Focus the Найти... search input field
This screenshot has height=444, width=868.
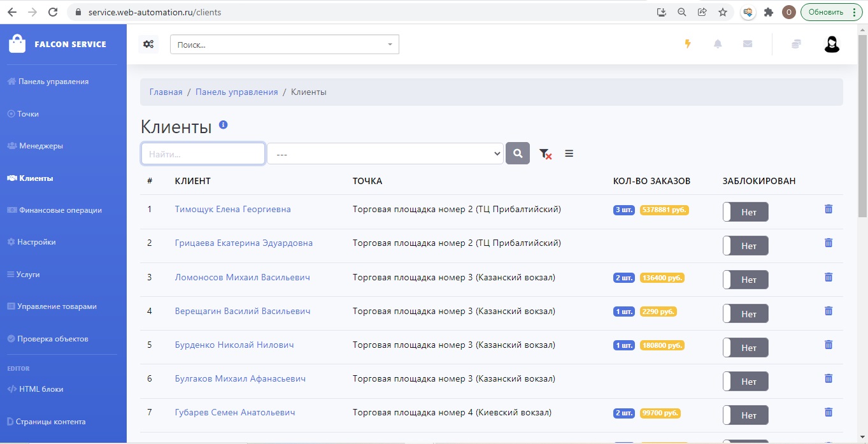pos(203,154)
